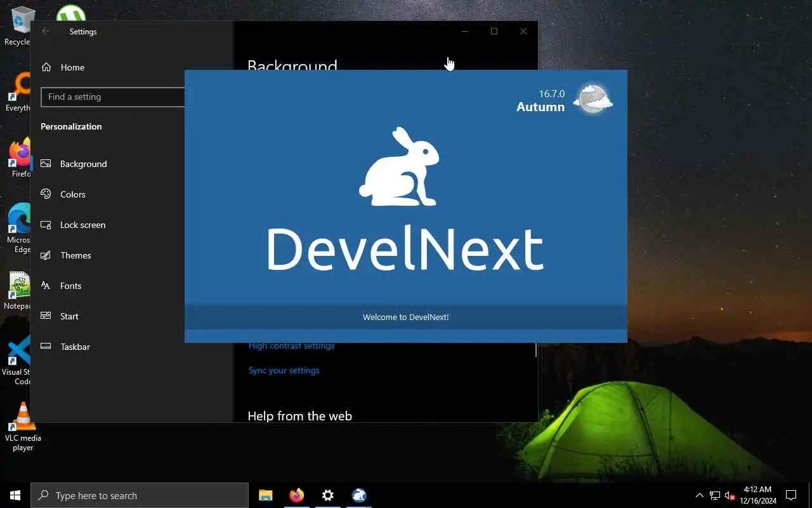The image size is (812, 508).
Task: Click the Lock screen icon in sidebar
Action: 46,225
